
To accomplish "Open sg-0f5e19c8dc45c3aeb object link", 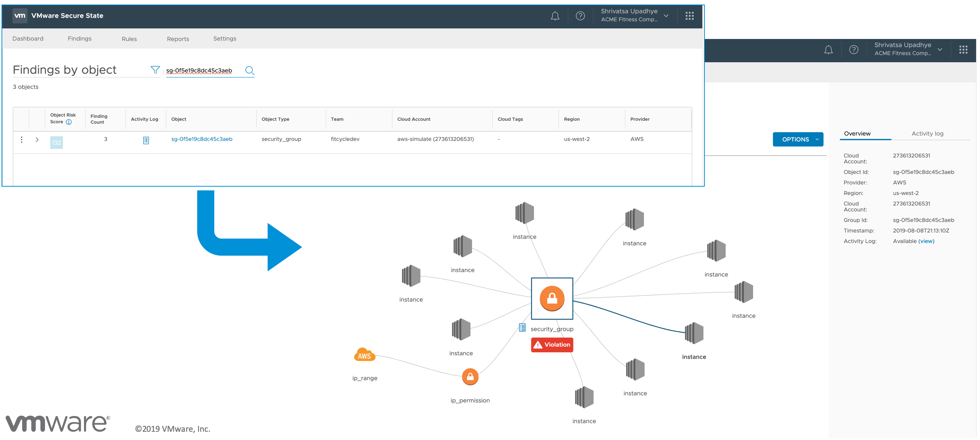I will tap(202, 139).
